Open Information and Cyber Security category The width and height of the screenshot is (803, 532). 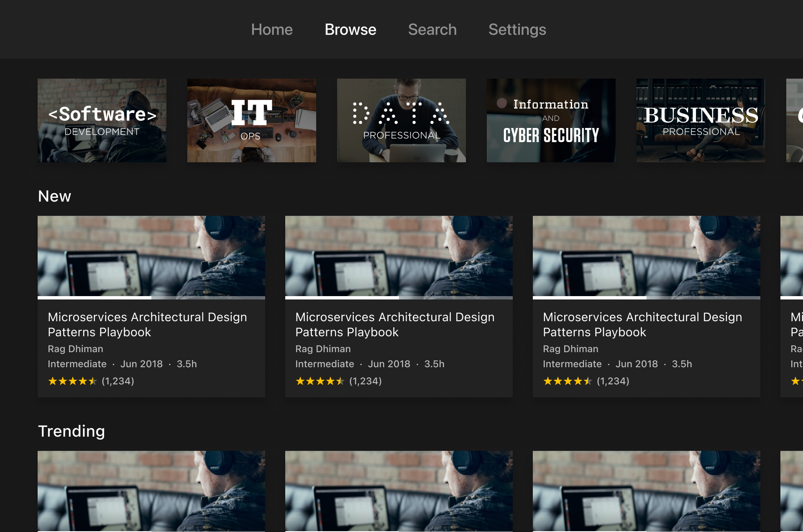tap(551, 120)
